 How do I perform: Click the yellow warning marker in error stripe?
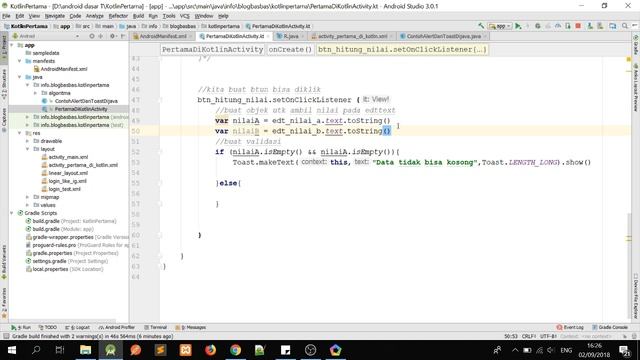(629, 60)
